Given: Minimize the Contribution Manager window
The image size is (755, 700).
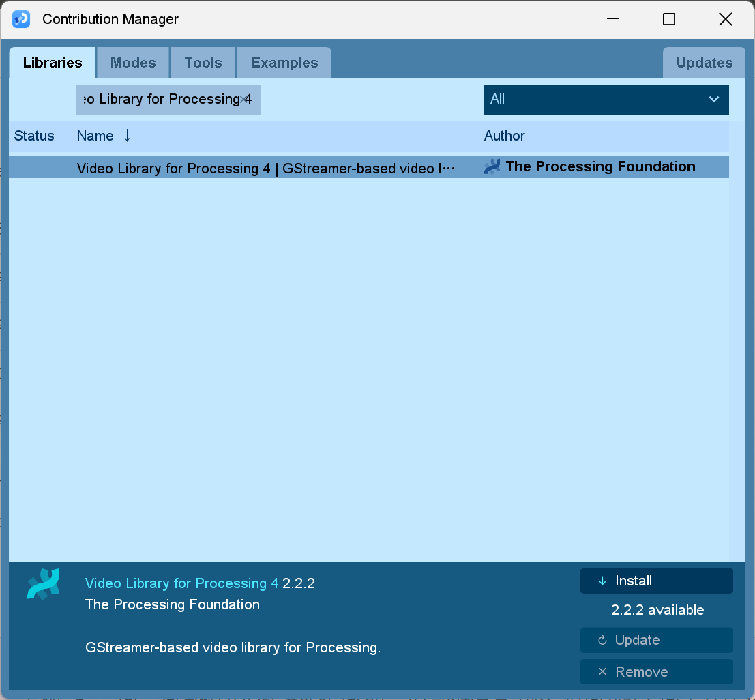Looking at the screenshot, I should point(613,19).
